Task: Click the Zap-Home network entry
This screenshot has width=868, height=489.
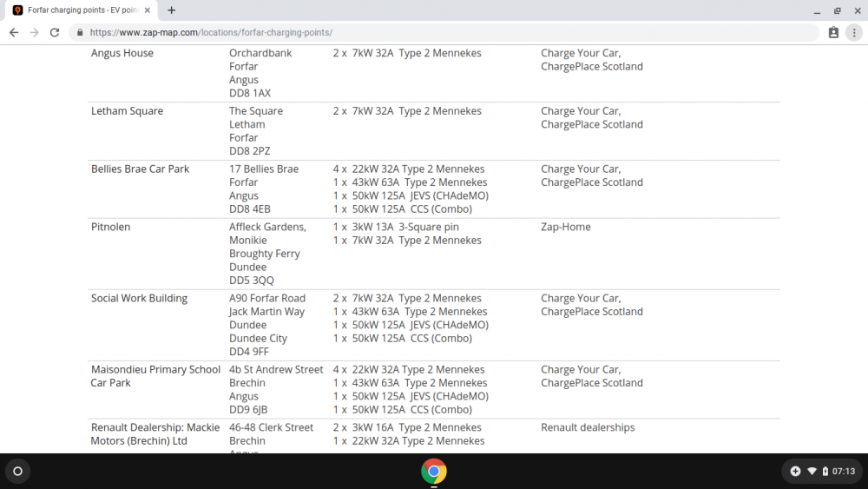Action: (x=566, y=227)
